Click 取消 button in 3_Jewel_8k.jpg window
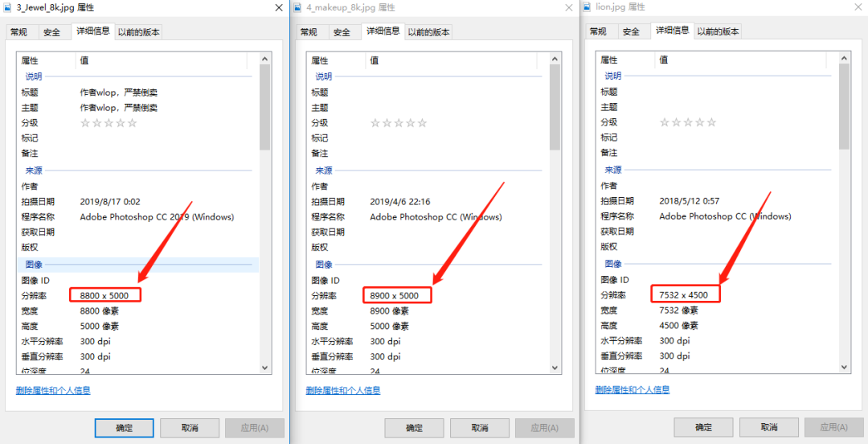The height and width of the screenshot is (444, 868). [x=190, y=428]
